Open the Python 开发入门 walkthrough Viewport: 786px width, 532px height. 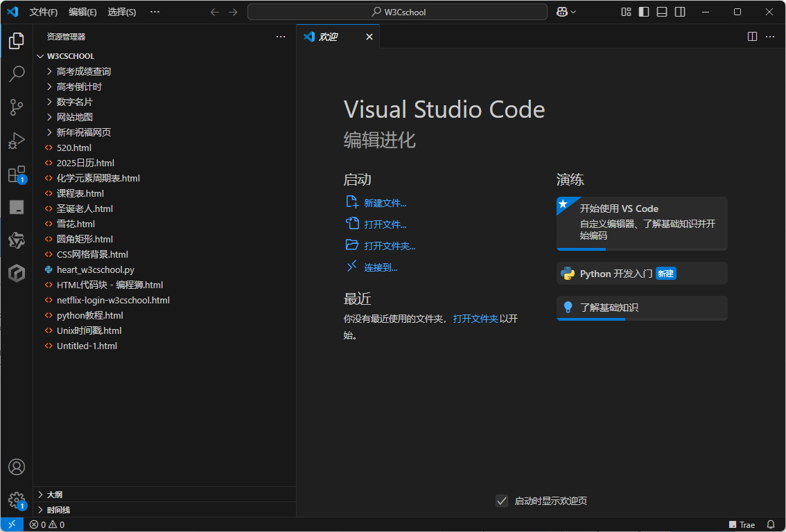tap(642, 274)
